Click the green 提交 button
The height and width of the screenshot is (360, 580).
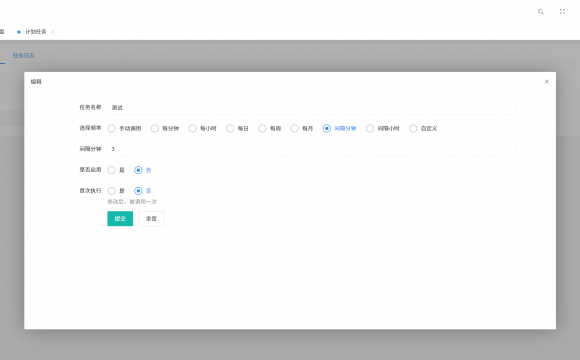120,219
